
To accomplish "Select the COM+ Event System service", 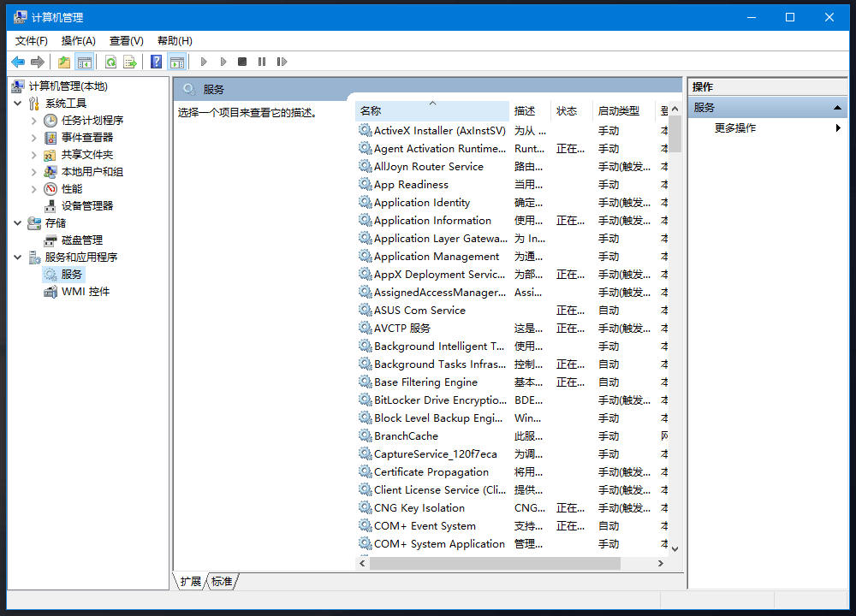I will click(425, 526).
